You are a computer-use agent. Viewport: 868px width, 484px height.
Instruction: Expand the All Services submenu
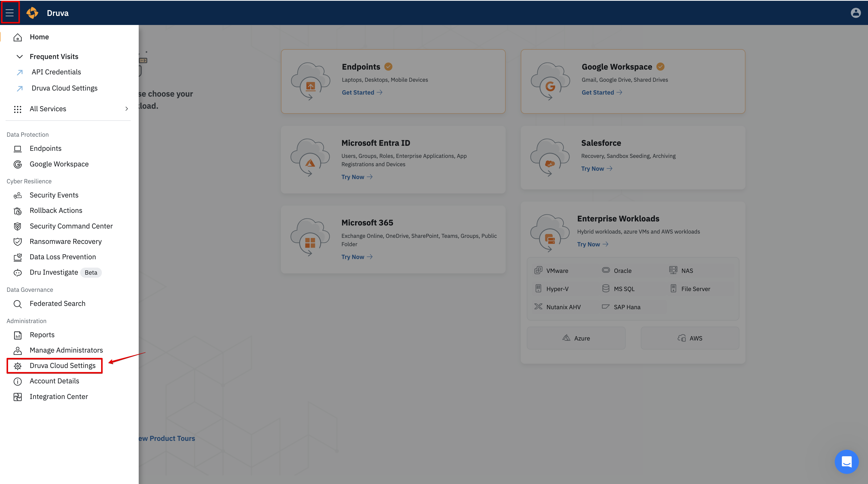click(127, 109)
